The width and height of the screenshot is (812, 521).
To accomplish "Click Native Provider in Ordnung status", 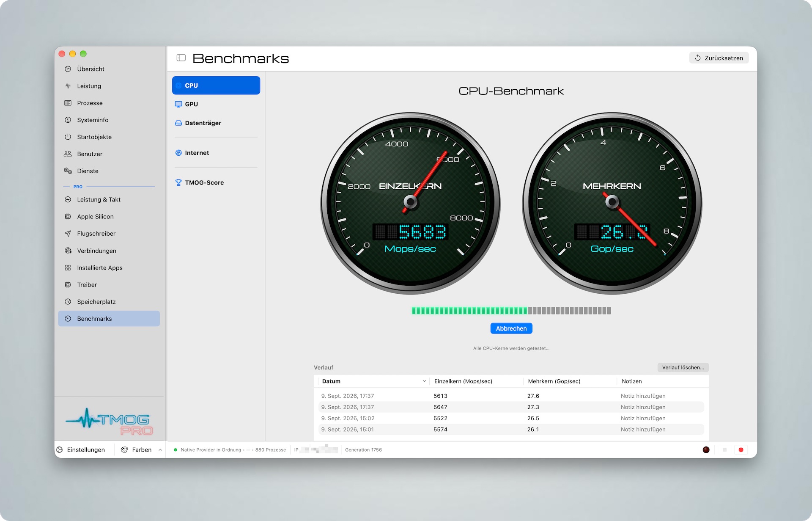I will click(x=211, y=450).
